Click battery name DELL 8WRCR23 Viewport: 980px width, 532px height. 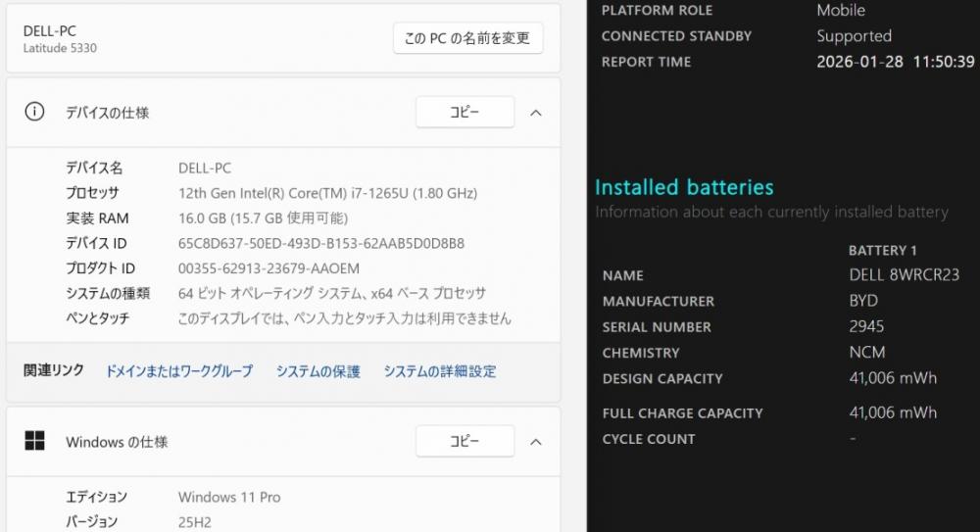tap(904, 275)
